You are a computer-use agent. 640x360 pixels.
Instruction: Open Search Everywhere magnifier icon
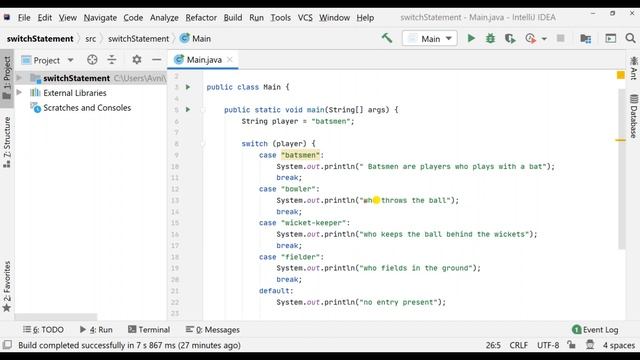pos(630,38)
